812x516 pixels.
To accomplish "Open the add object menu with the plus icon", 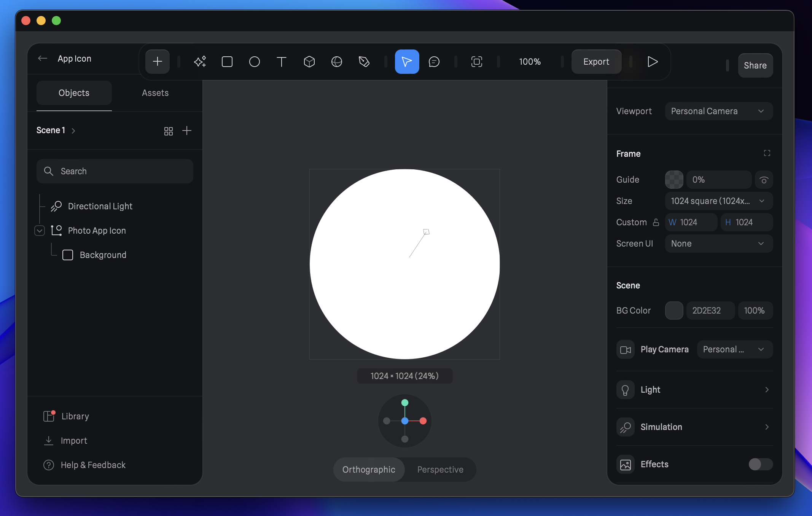I will pos(157,61).
